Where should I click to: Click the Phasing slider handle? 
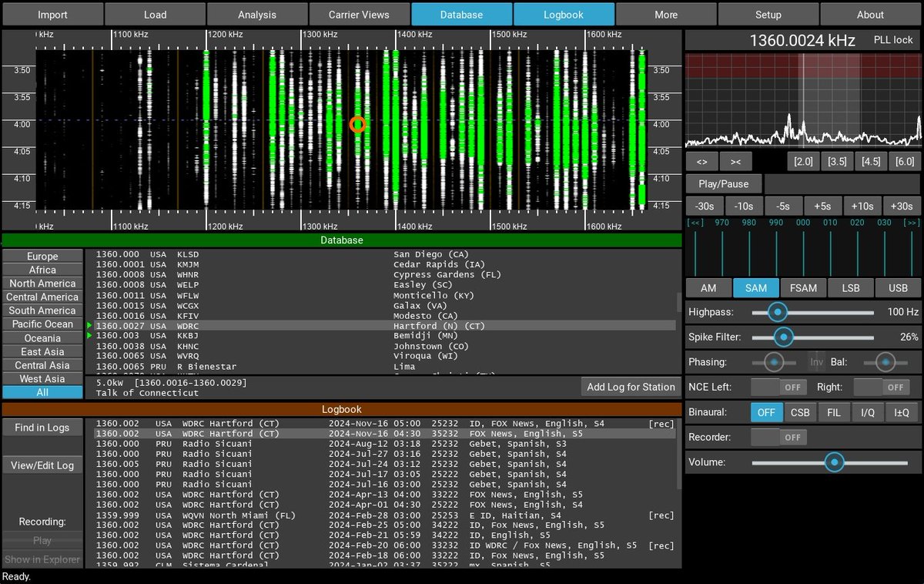[773, 361]
